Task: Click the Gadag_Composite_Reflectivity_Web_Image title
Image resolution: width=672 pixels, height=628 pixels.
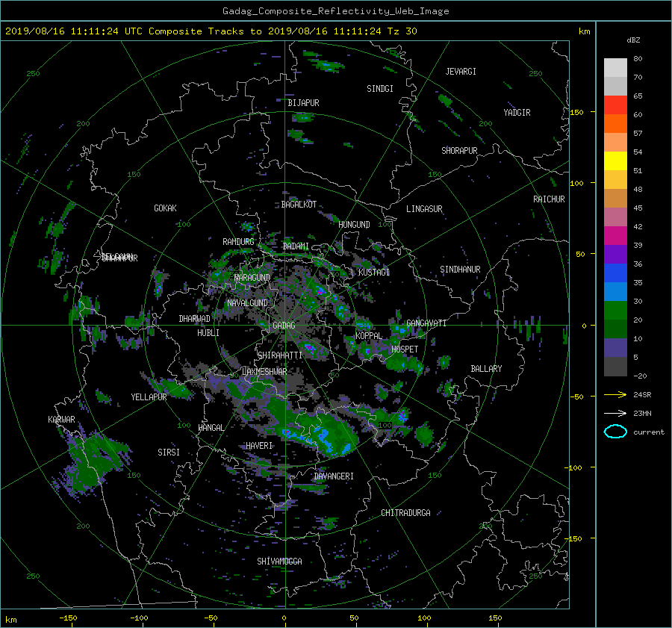Action: point(335,11)
